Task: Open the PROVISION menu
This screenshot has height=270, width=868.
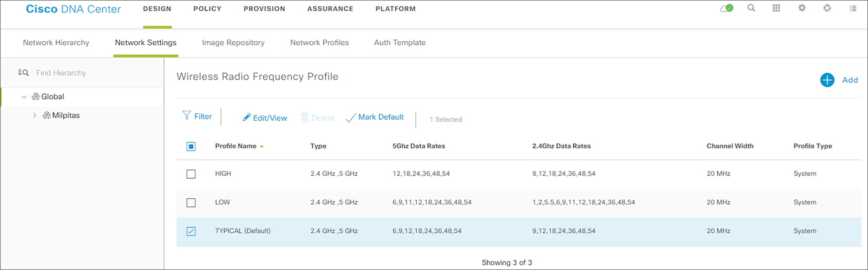Action: point(264,9)
